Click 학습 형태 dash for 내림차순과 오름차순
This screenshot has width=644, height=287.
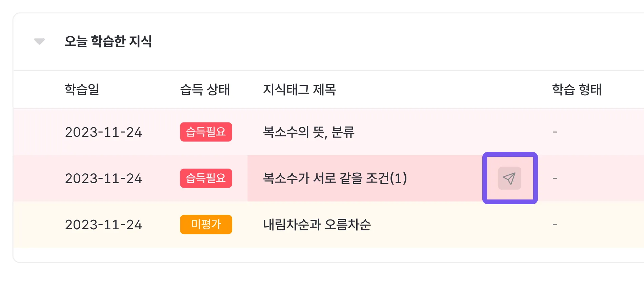tap(555, 225)
